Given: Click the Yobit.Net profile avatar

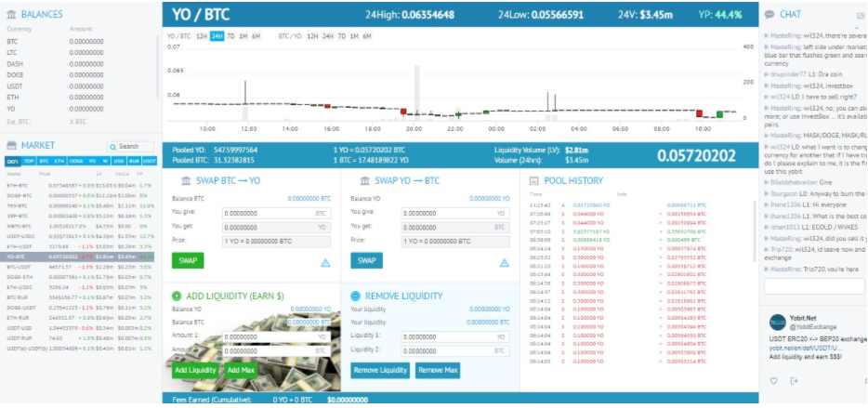Looking at the screenshot, I should coord(778,322).
